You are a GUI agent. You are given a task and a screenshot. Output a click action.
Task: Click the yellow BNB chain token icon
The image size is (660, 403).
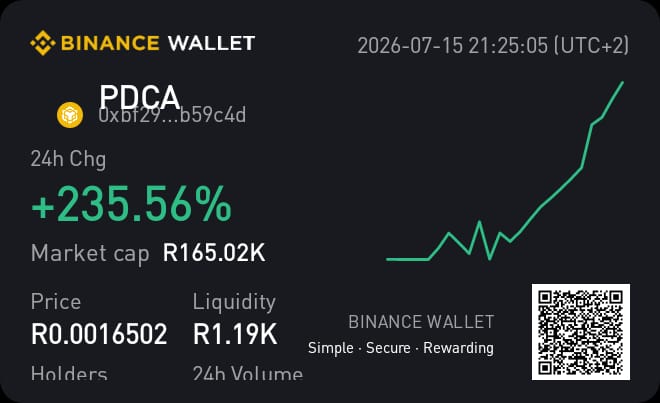[x=70, y=115]
